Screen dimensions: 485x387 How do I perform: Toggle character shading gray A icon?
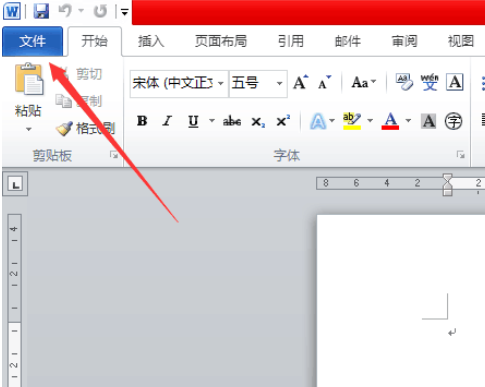tap(429, 121)
